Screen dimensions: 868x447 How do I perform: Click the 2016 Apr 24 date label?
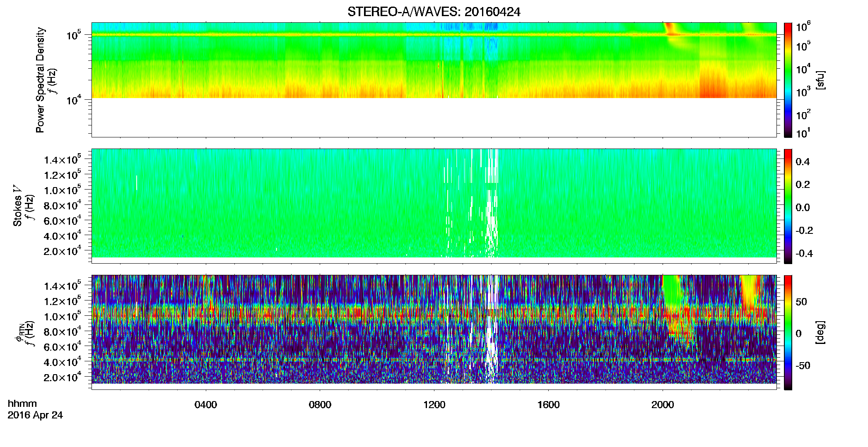click(35, 415)
